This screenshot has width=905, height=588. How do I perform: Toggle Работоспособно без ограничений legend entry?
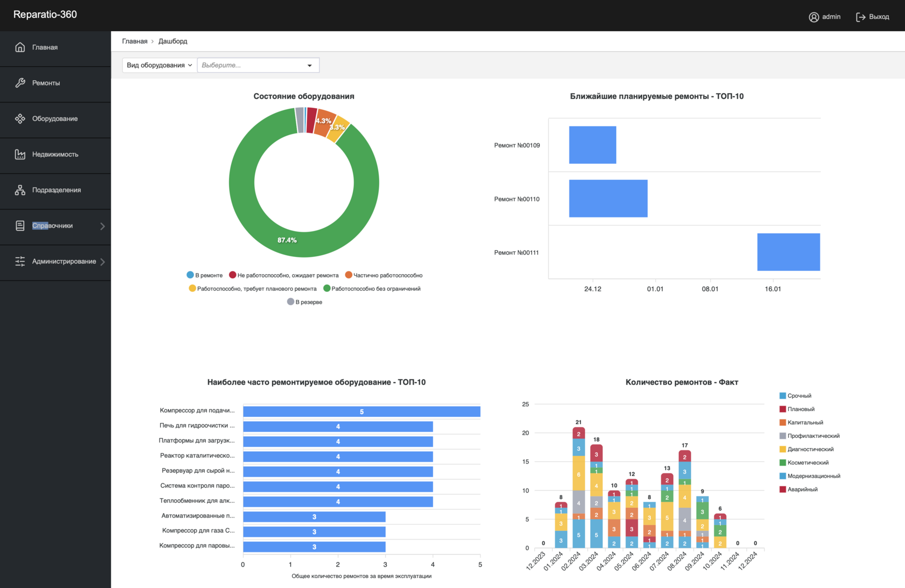[372, 289]
